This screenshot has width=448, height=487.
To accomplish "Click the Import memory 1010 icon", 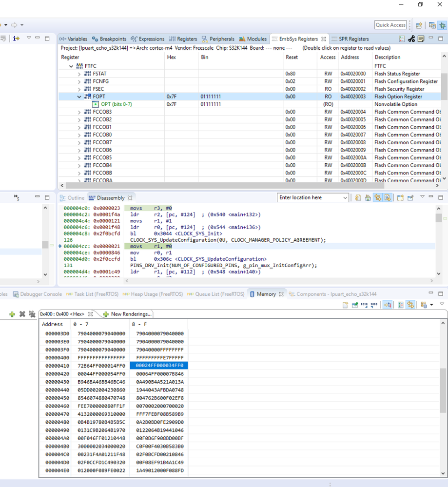I will click(364, 305).
